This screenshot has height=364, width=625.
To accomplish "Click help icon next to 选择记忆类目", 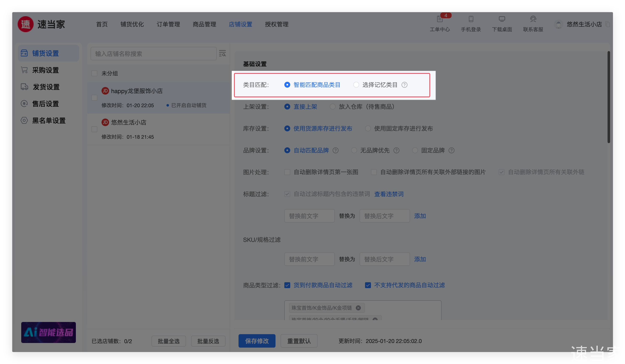I will point(404,85).
